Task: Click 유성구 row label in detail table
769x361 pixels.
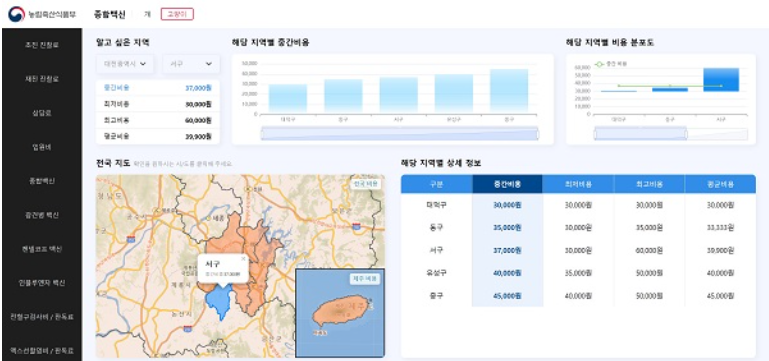Action: pyautogui.click(x=436, y=273)
